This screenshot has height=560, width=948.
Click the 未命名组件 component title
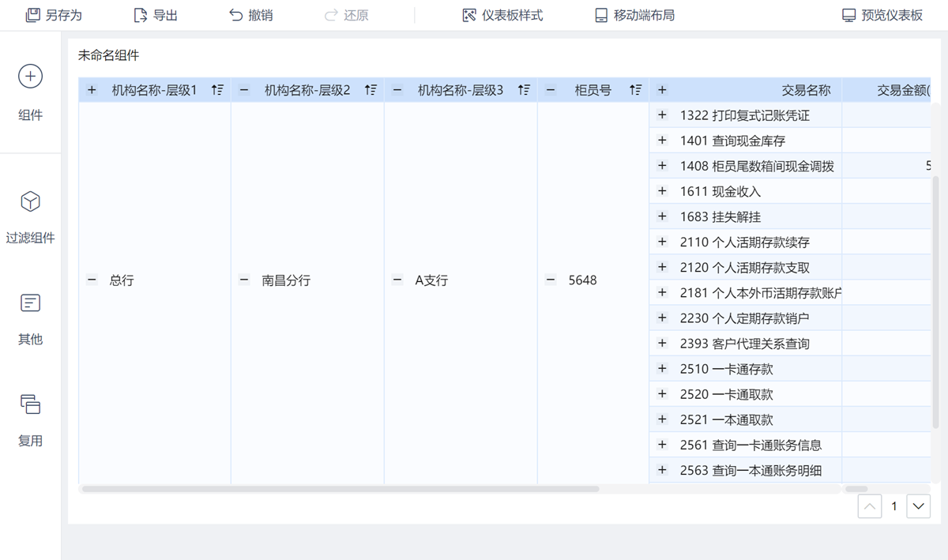pos(108,55)
